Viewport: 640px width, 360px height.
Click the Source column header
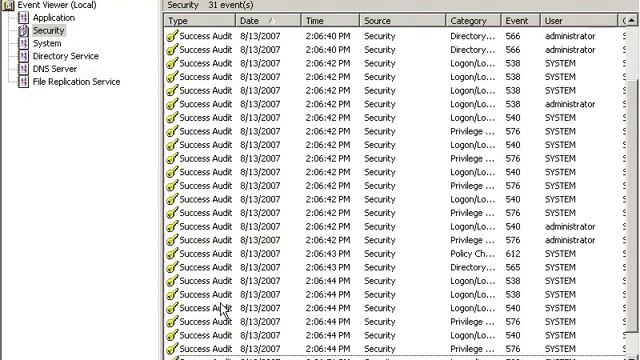click(402, 21)
